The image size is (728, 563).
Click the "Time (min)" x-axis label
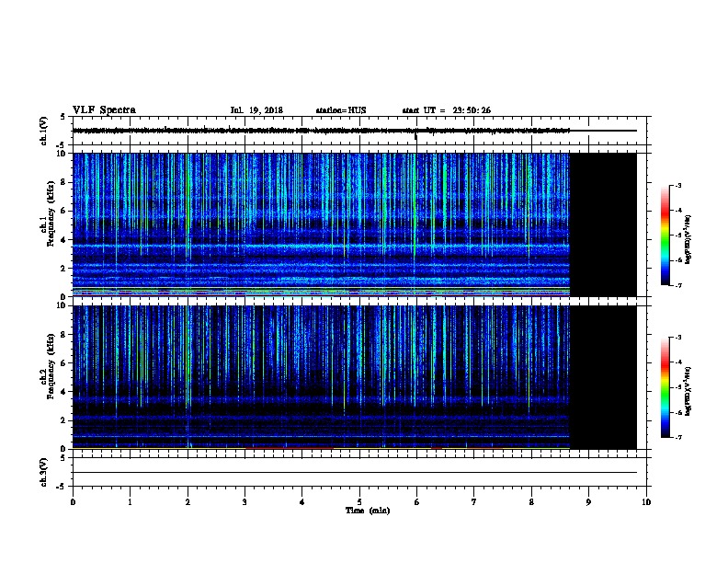click(x=368, y=511)
